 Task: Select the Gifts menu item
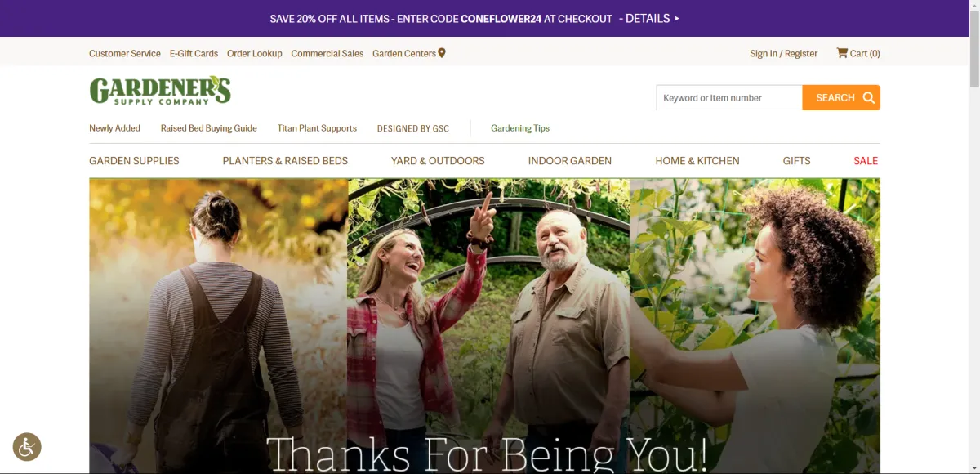[797, 161]
